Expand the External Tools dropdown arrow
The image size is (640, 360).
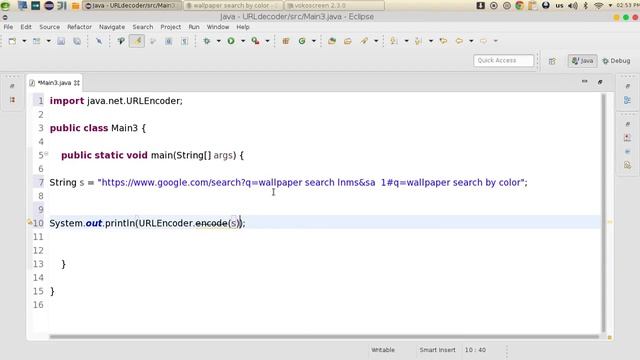[267, 41]
